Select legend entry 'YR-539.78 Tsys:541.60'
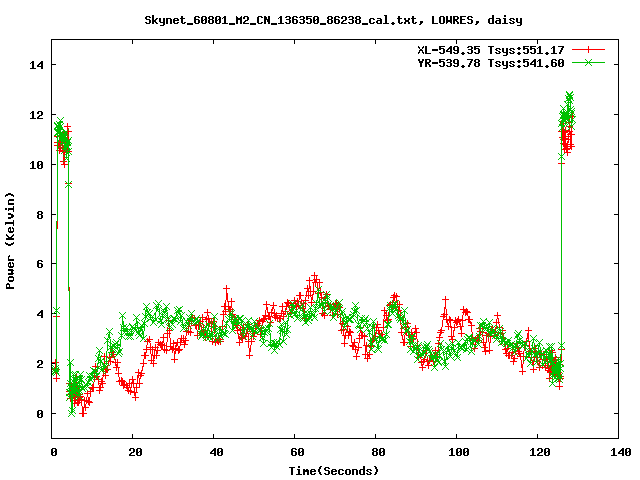This screenshot has height=480, width=640. click(x=490, y=63)
